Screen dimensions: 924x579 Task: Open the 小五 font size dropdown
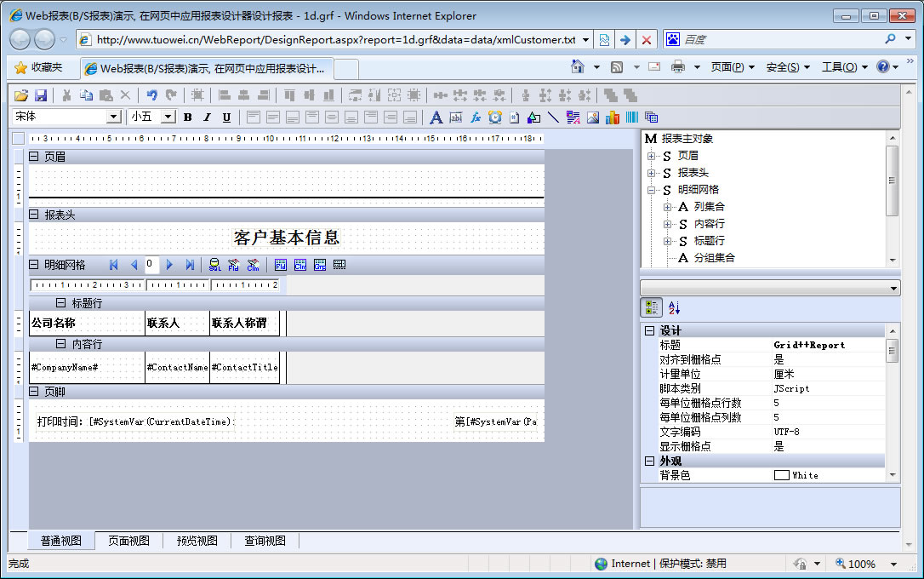point(168,118)
